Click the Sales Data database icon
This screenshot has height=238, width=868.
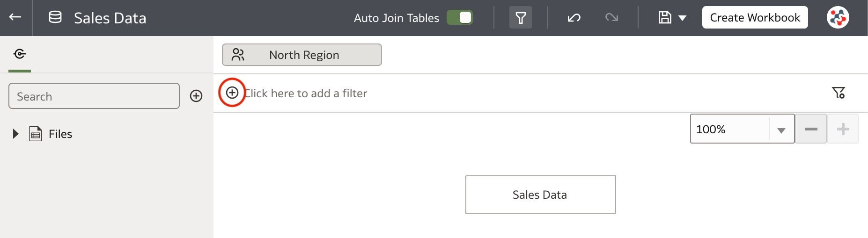click(x=55, y=18)
